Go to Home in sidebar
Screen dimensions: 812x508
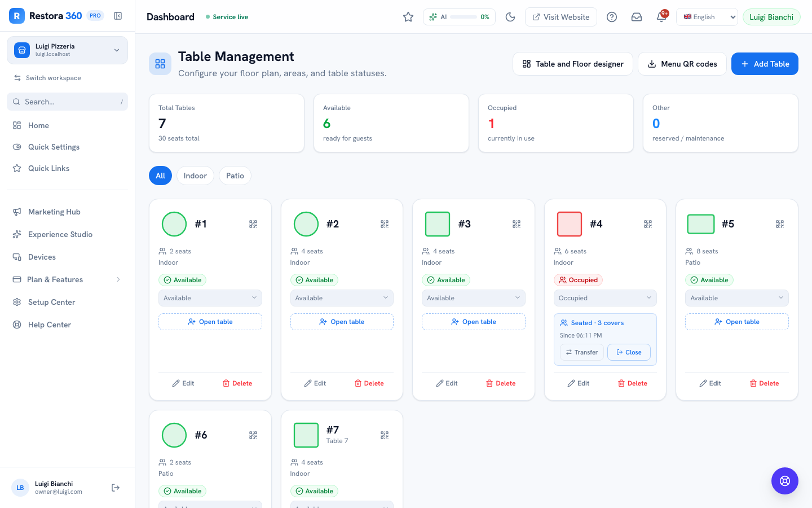(x=67, y=125)
